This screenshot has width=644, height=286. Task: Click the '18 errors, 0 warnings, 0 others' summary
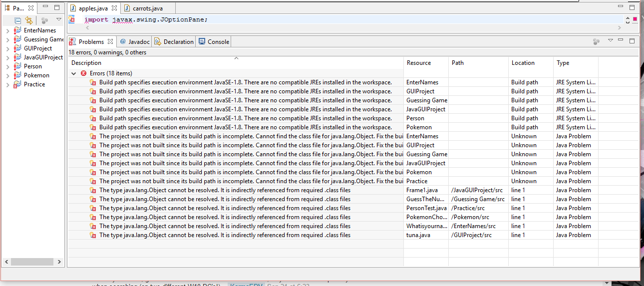[x=107, y=52]
